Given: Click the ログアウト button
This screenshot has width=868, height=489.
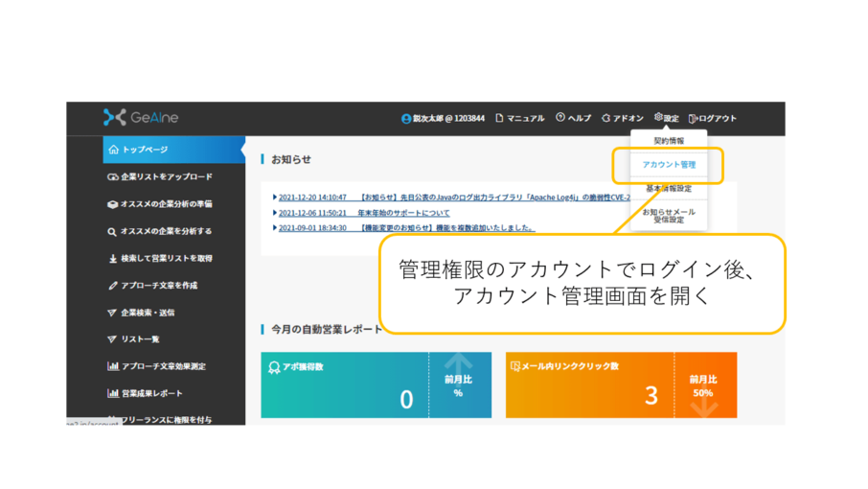Looking at the screenshot, I should coord(713,119).
